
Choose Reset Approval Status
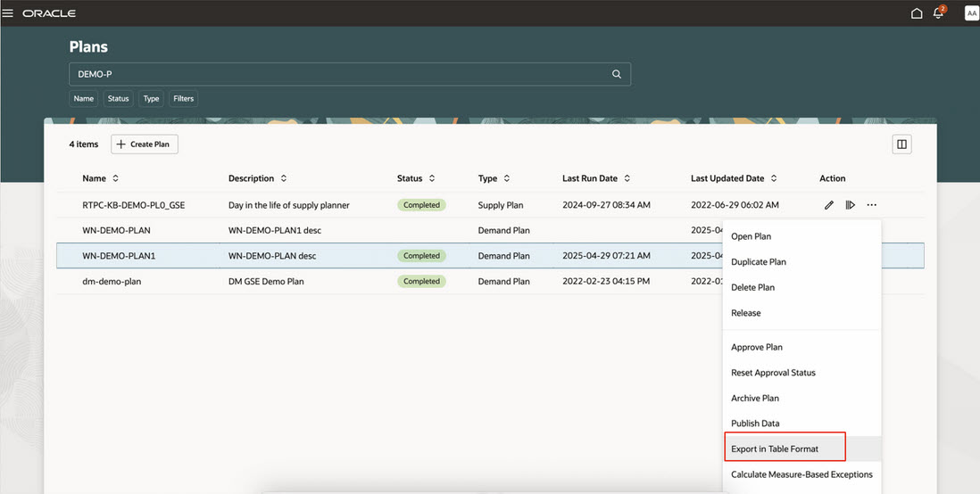click(x=801, y=373)
